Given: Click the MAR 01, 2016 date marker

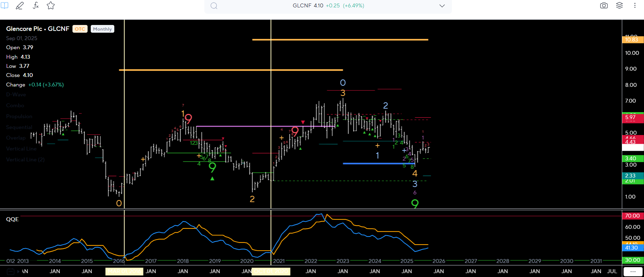Looking at the screenshot, I should point(124,271).
